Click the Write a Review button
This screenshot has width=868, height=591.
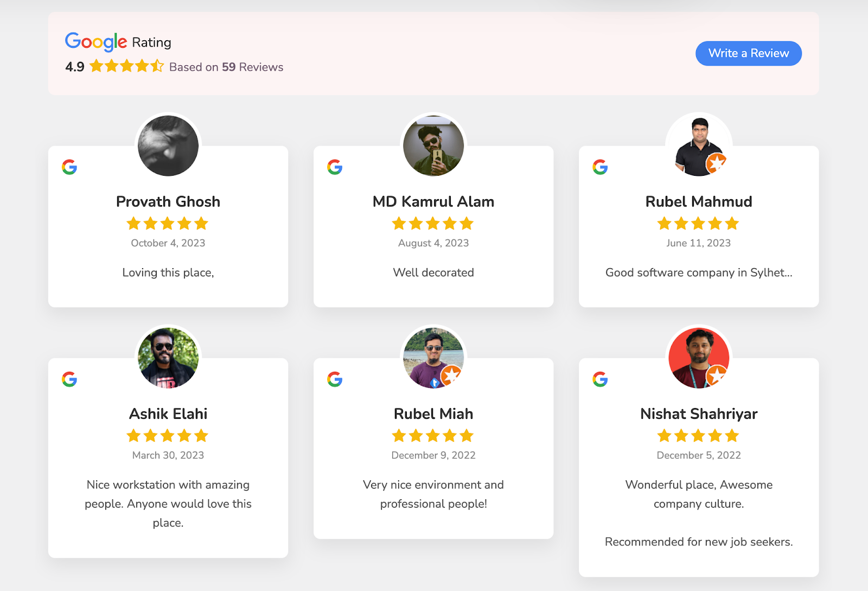748,53
